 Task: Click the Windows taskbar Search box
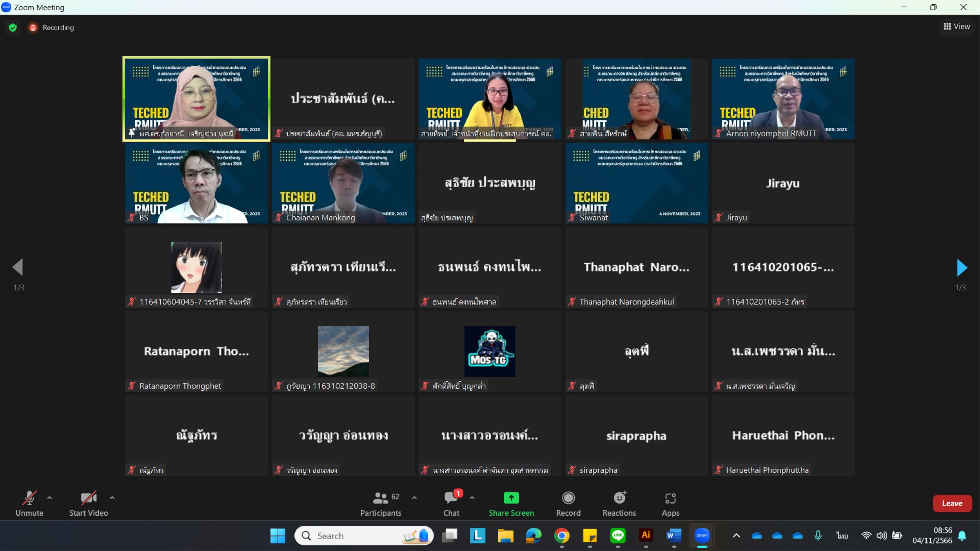[364, 536]
